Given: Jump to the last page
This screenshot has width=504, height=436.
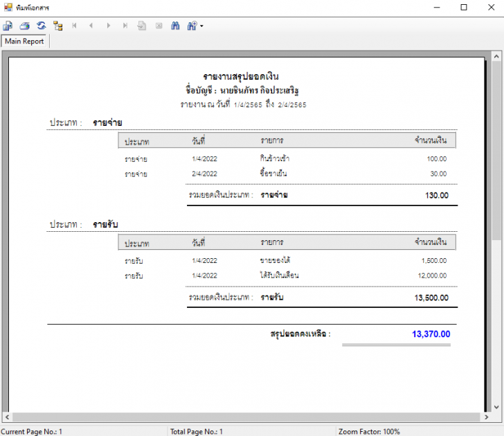Looking at the screenshot, I should tap(125, 26).
